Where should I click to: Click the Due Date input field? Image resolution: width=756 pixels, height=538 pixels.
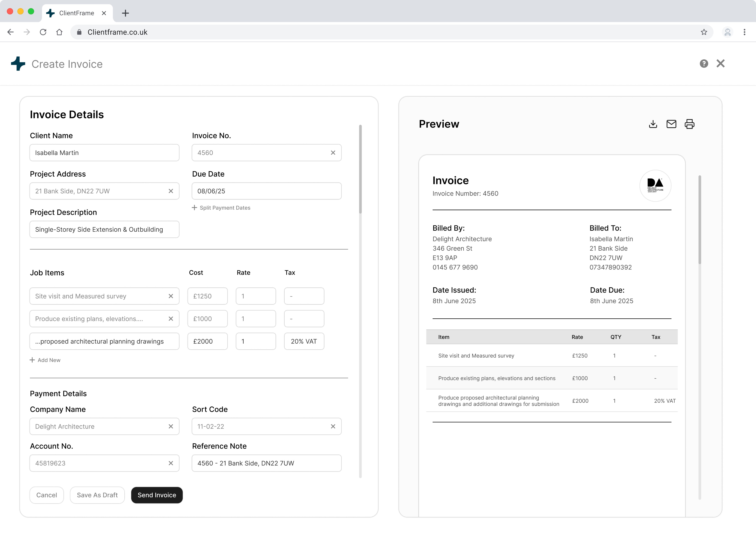pos(266,191)
